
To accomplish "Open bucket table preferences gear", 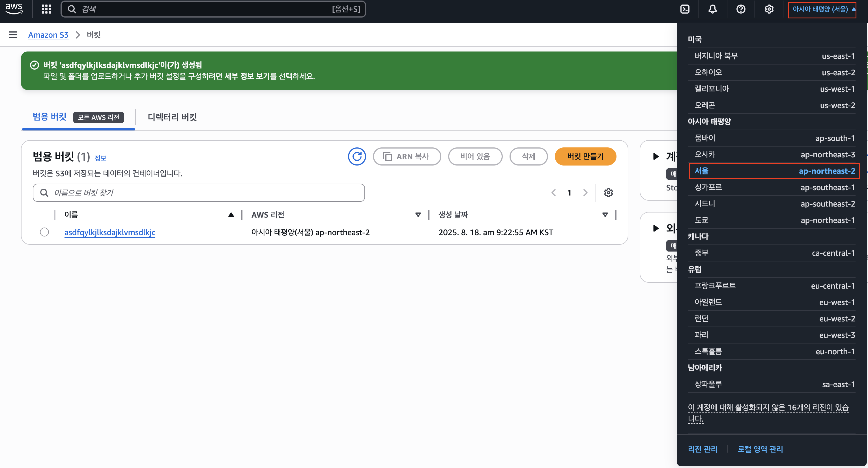I will point(608,193).
